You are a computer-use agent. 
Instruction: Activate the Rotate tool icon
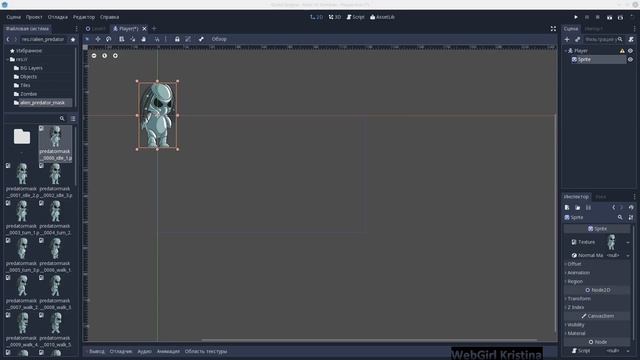tap(109, 39)
